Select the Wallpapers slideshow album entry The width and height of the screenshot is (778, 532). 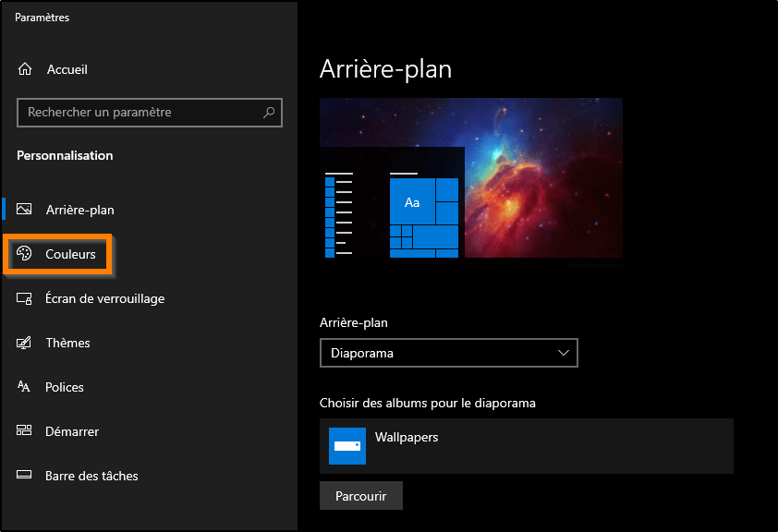point(527,446)
